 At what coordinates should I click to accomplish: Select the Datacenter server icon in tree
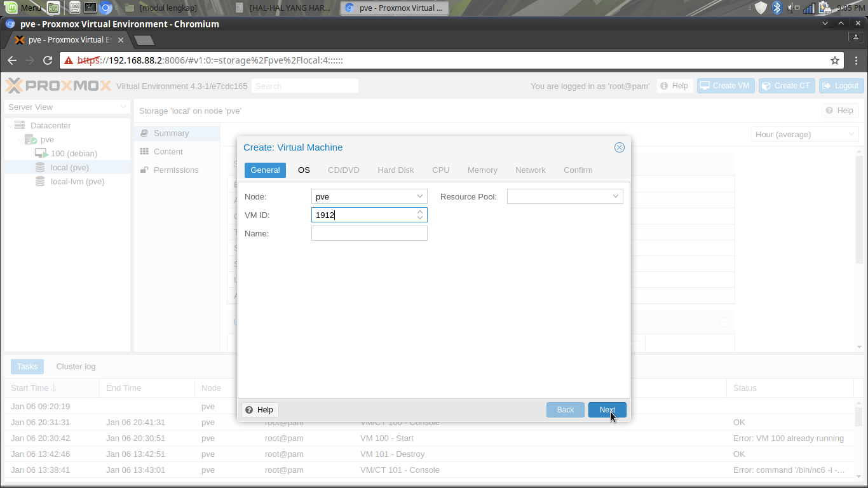coord(20,125)
